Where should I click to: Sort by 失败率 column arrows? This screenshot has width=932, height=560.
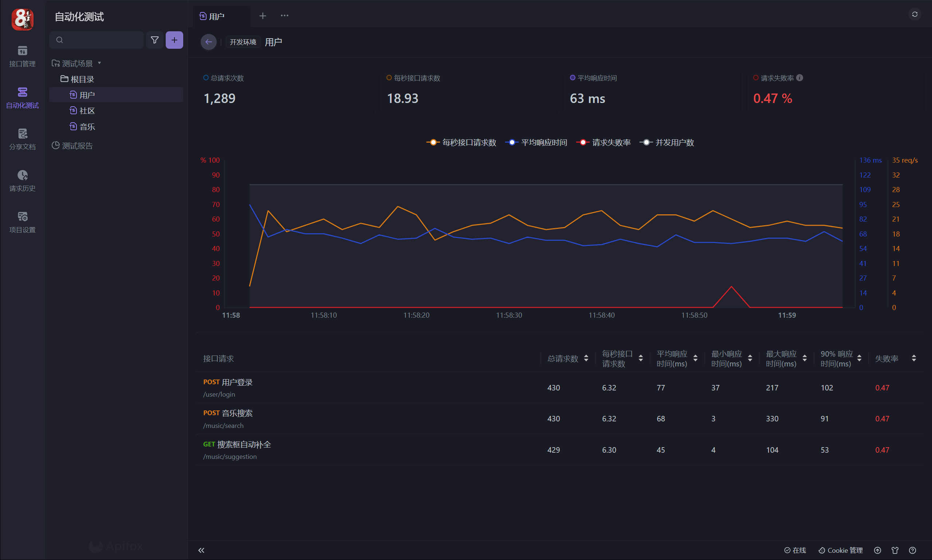[913, 358]
